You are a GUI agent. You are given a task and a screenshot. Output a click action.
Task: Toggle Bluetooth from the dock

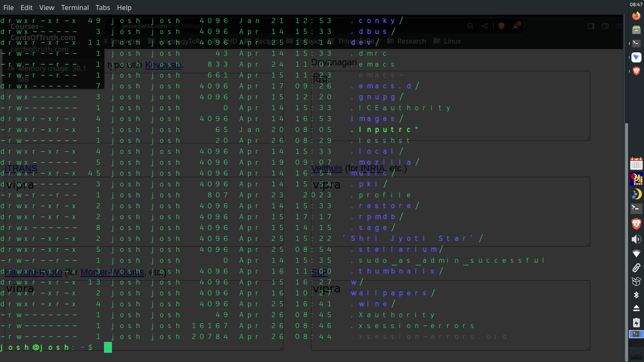pos(636,295)
